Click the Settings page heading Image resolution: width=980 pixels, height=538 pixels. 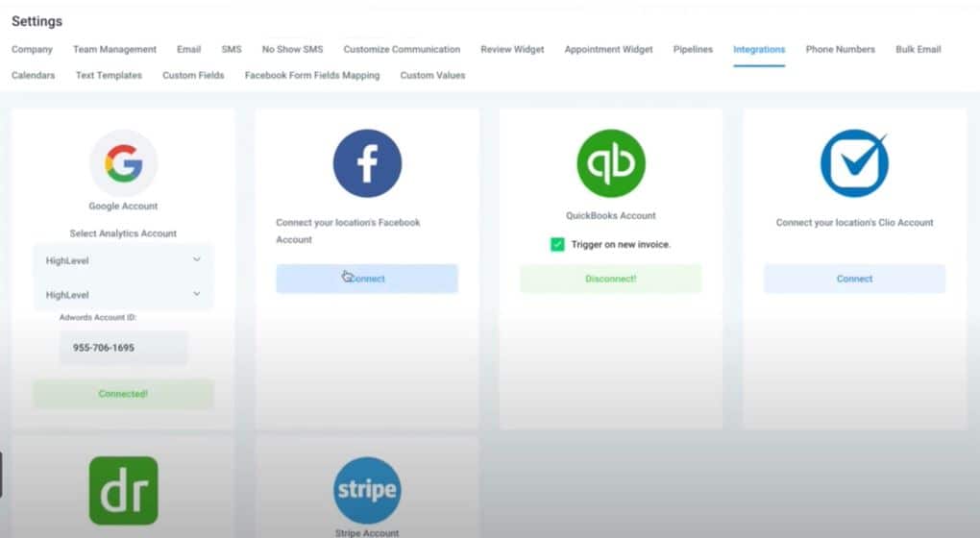point(37,21)
